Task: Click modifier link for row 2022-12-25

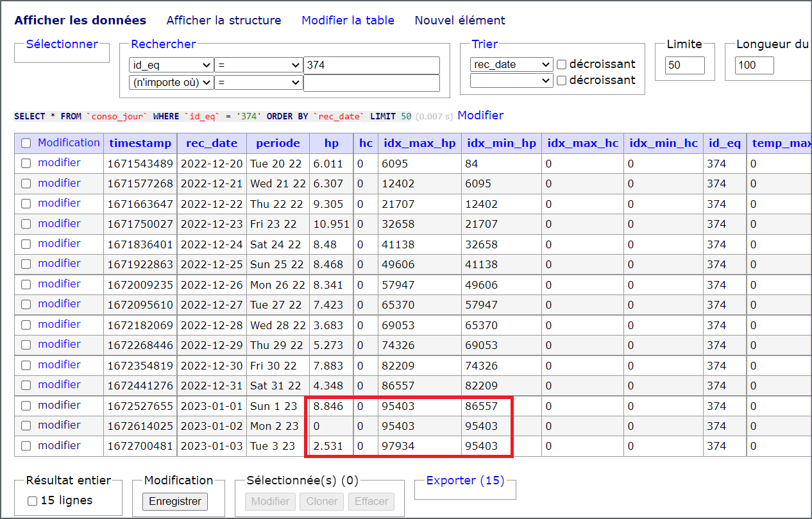Action: 59,264
